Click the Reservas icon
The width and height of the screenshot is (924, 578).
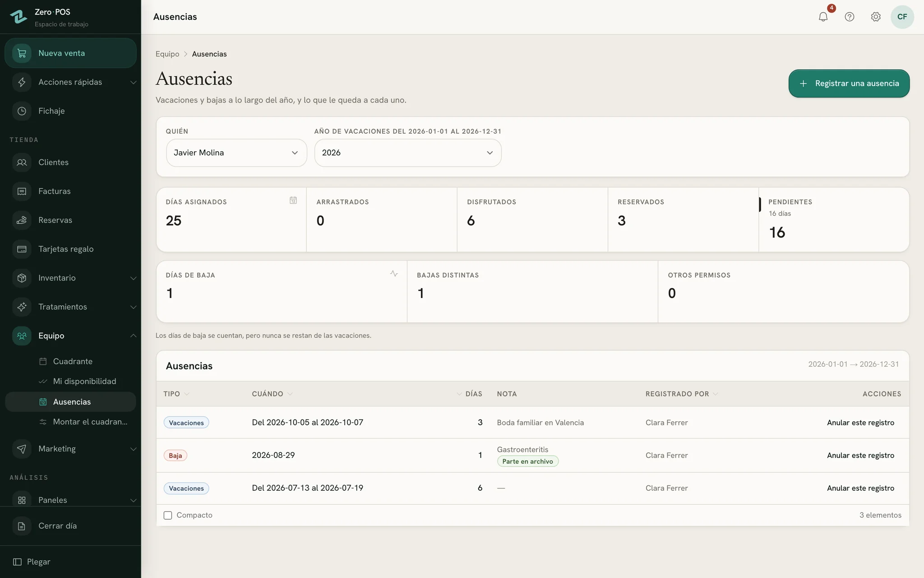[x=22, y=220]
